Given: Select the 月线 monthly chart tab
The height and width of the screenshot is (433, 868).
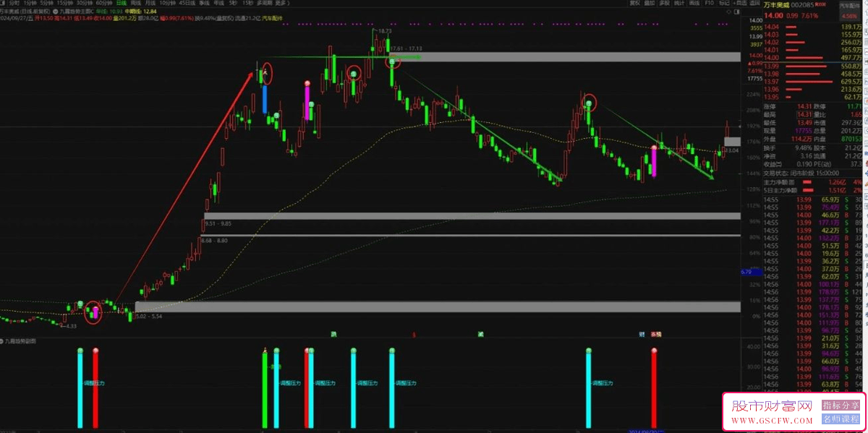Looking at the screenshot, I should pos(150,4).
